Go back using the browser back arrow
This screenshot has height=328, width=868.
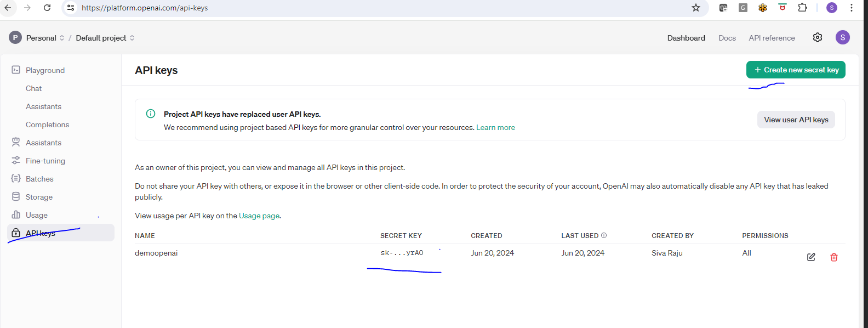8,8
